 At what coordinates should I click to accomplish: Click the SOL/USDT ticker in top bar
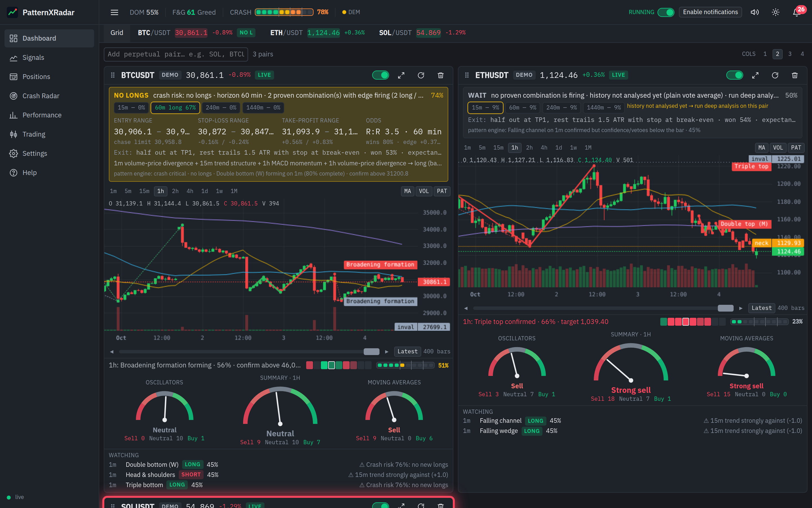(422, 33)
